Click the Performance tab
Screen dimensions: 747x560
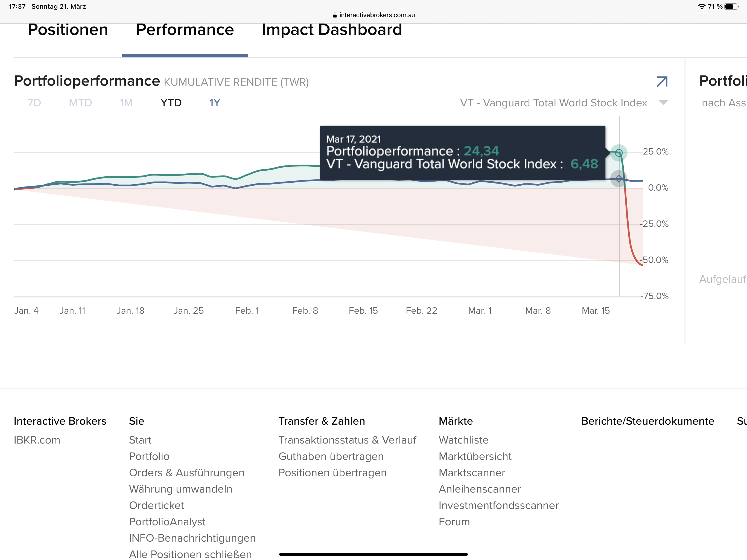185,30
